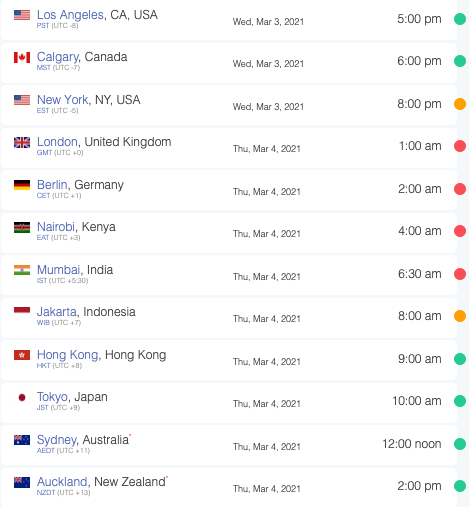
Task: Click the USA flag beside Los Angeles
Action: 22,15
